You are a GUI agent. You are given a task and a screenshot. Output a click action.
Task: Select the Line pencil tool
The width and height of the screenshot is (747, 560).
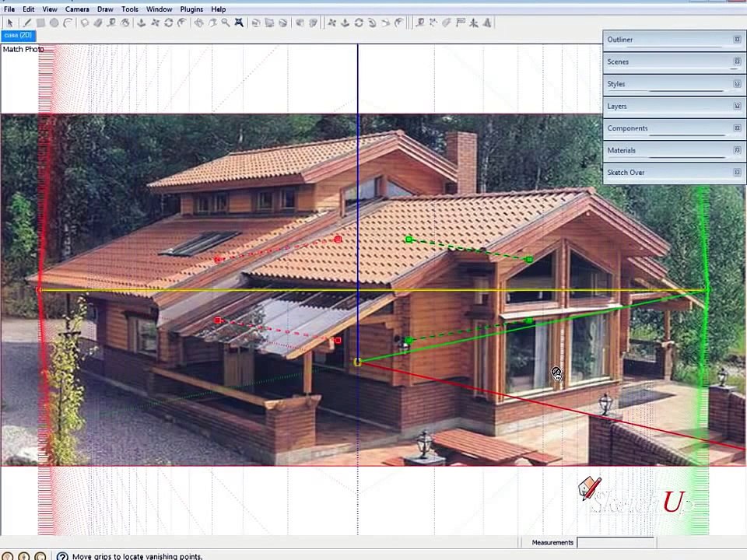(x=26, y=23)
